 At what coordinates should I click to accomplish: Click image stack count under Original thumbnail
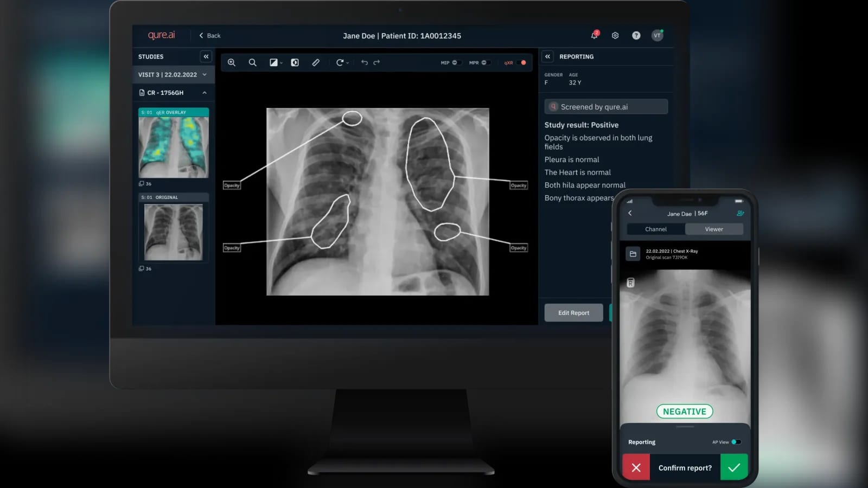145,268
